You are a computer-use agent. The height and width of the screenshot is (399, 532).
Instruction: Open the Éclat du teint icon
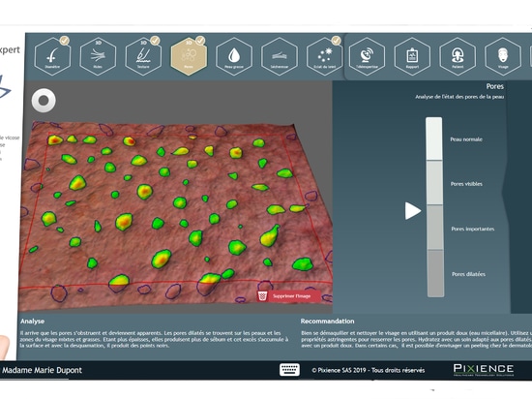coord(325,57)
